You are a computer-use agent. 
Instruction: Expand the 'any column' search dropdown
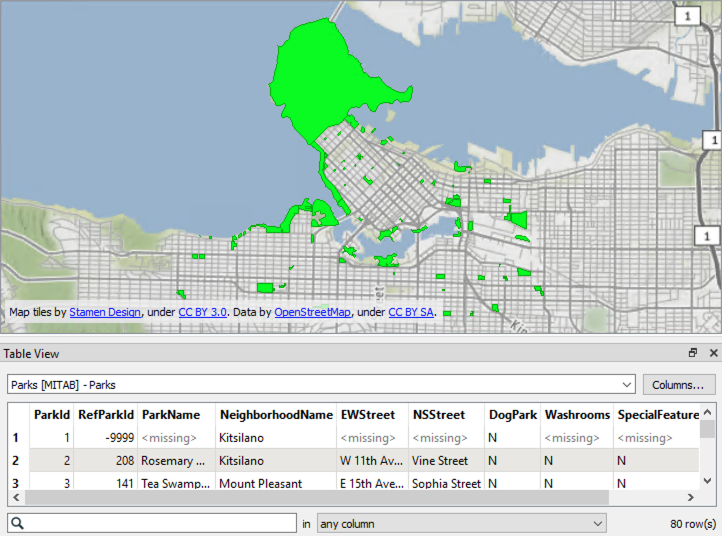click(x=598, y=523)
